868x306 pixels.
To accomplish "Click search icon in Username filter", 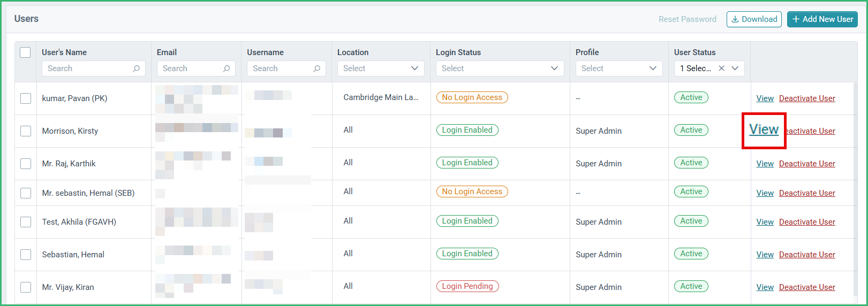I will [x=317, y=68].
